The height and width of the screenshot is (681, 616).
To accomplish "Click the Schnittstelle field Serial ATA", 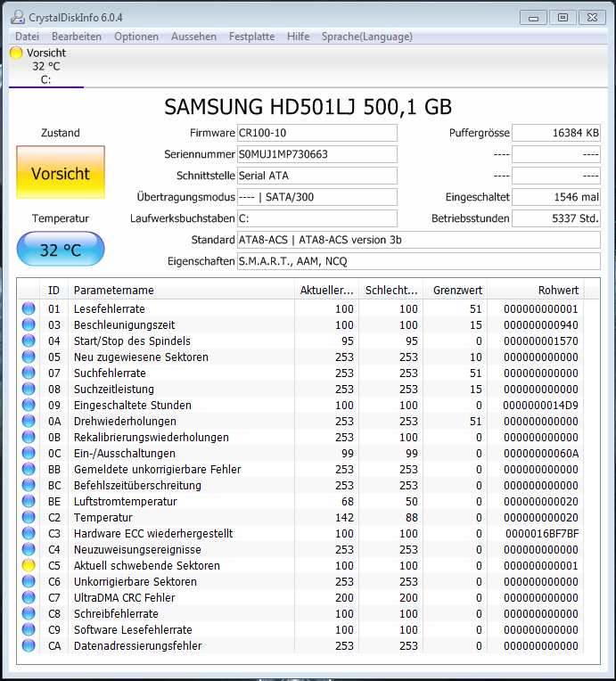I will [x=317, y=176].
